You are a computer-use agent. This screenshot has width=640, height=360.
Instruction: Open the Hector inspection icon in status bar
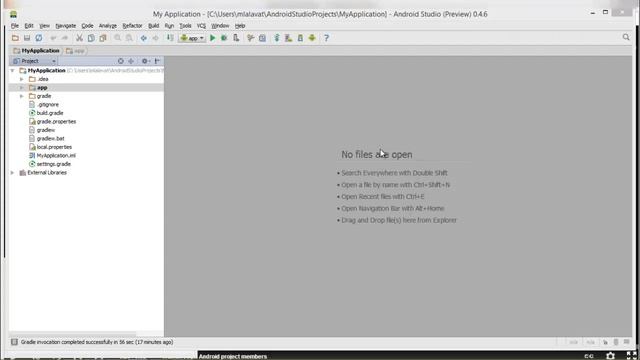[616, 342]
